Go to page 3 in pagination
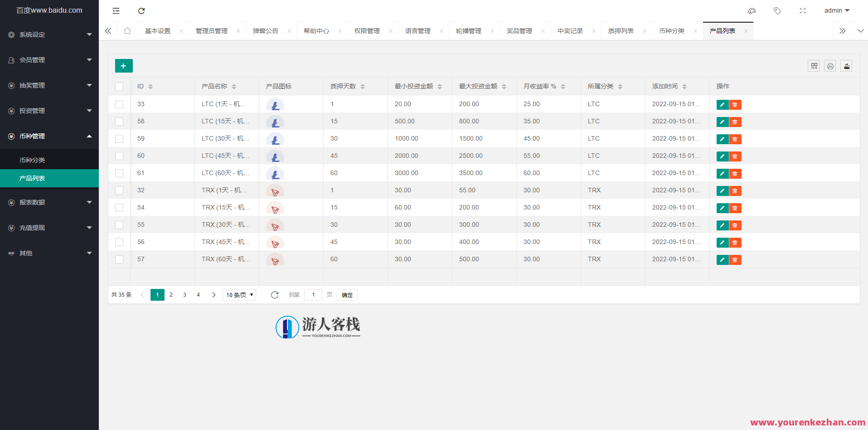 pyautogui.click(x=184, y=294)
